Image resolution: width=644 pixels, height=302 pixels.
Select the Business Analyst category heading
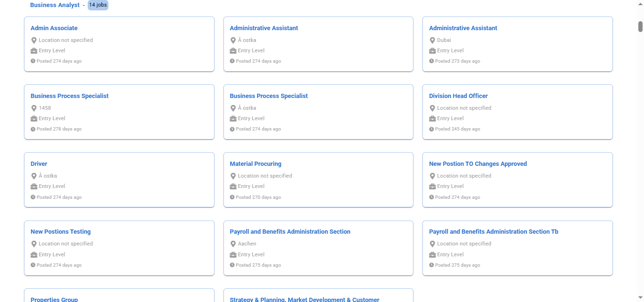[55, 5]
